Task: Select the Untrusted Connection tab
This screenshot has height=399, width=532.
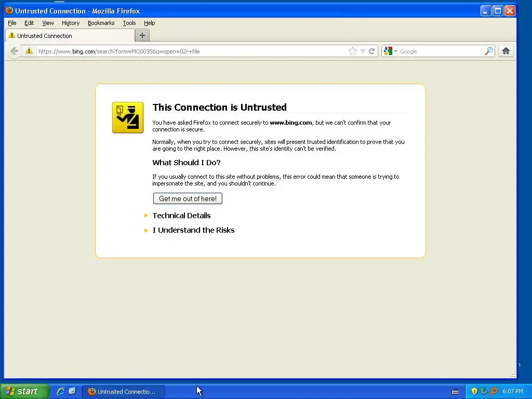Action: (70, 36)
